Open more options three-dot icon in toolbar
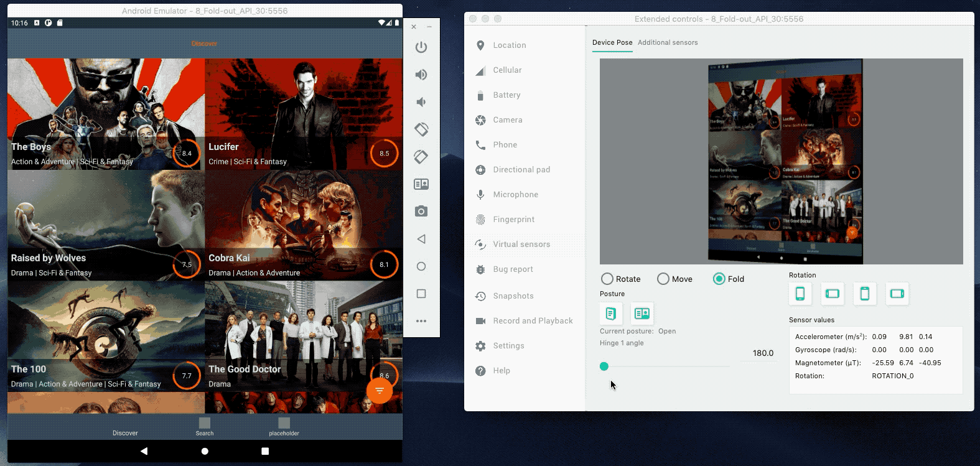Image resolution: width=980 pixels, height=466 pixels. (421, 321)
